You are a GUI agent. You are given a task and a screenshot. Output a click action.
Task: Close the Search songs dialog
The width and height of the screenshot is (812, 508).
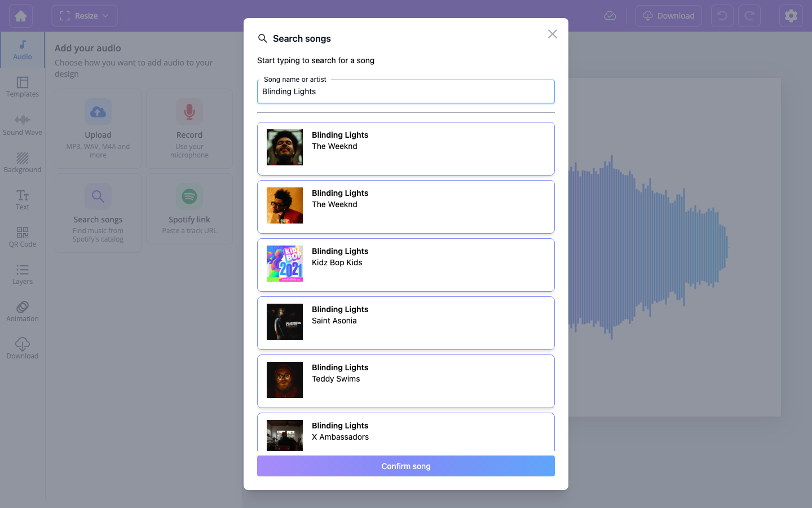coord(553,34)
